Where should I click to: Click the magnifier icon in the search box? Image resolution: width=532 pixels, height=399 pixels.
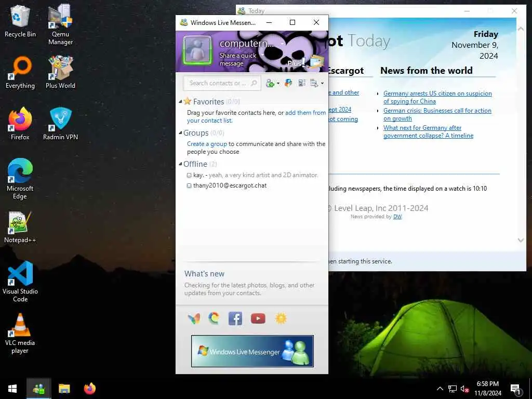click(254, 83)
